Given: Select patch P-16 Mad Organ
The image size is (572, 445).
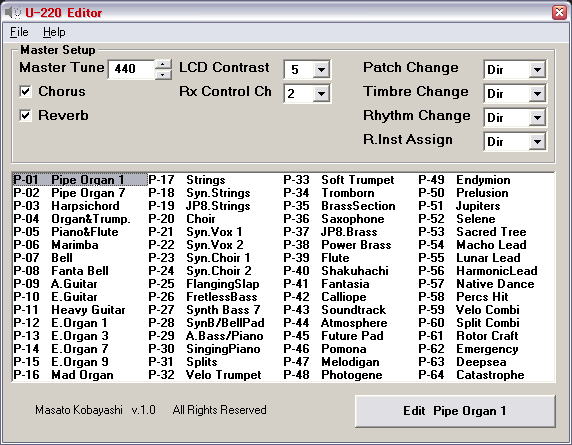Looking at the screenshot, I should point(80,375).
